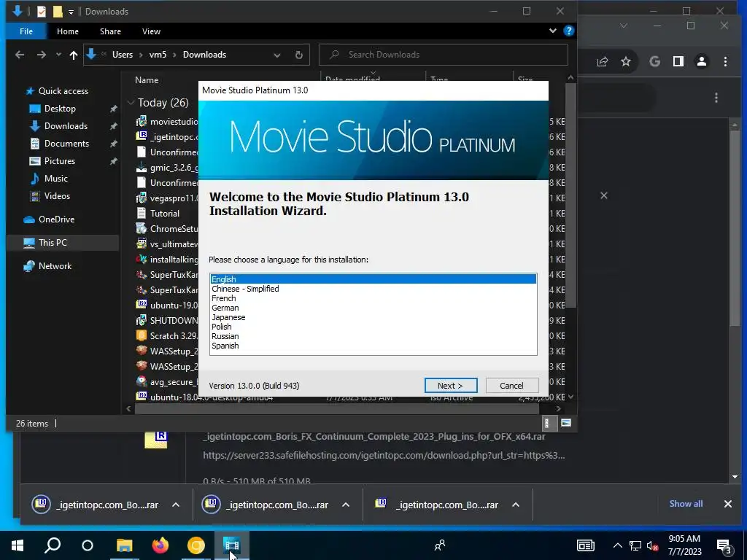
Task: Open third download item options chevron
Action: point(516,505)
